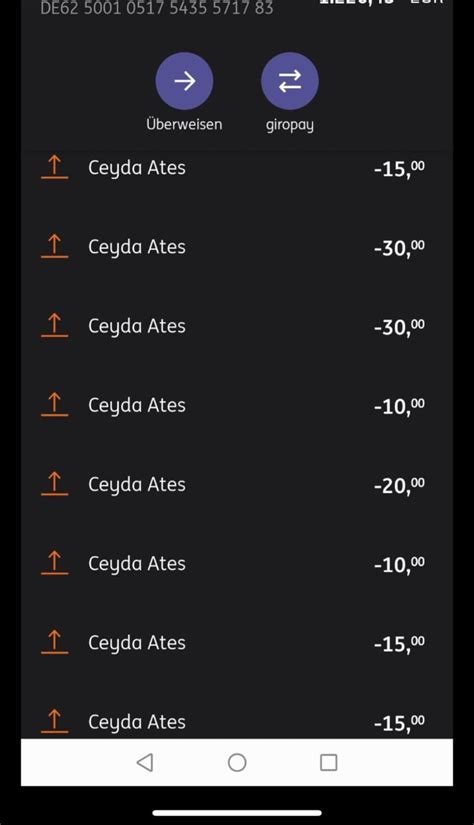Tap the giropay text label
The width and height of the screenshot is (474, 825).
290,125
